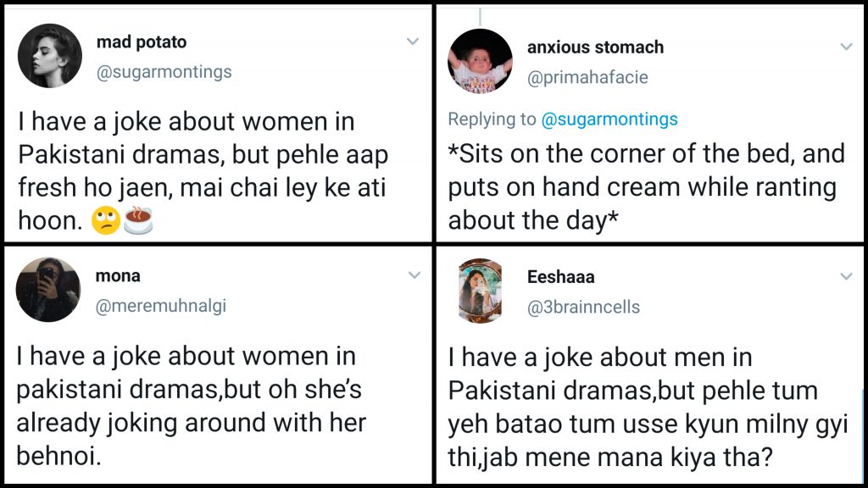868x488 pixels.
Task: Open the @3brainncells handle
Action: (x=583, y=307)
